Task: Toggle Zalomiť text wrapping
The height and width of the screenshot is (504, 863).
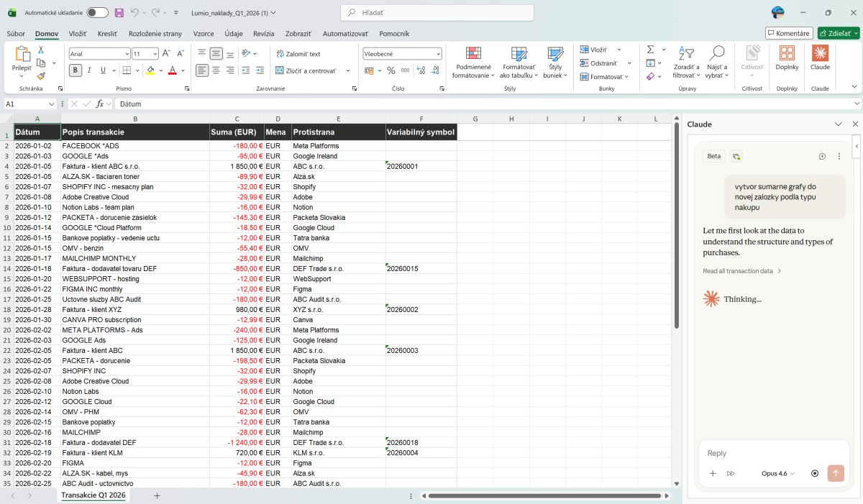Action: (298, 54)
